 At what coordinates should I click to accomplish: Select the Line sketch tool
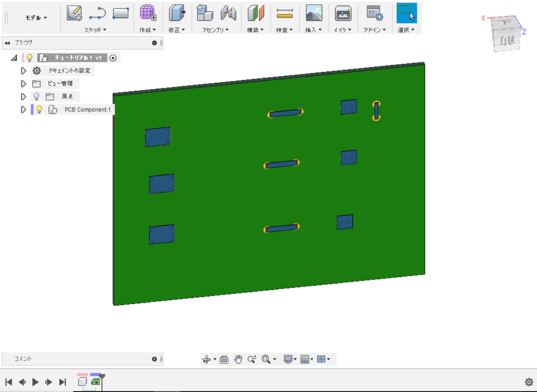click(97, 14)
